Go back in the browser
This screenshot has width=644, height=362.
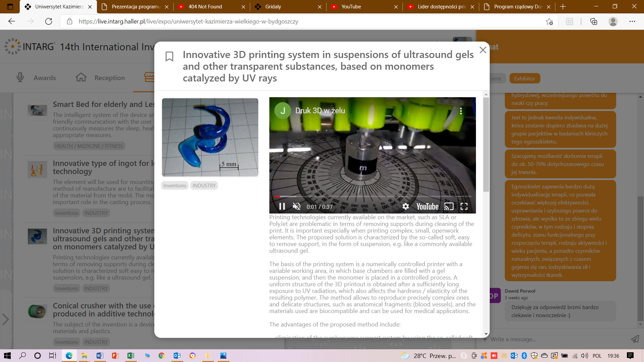12,21
